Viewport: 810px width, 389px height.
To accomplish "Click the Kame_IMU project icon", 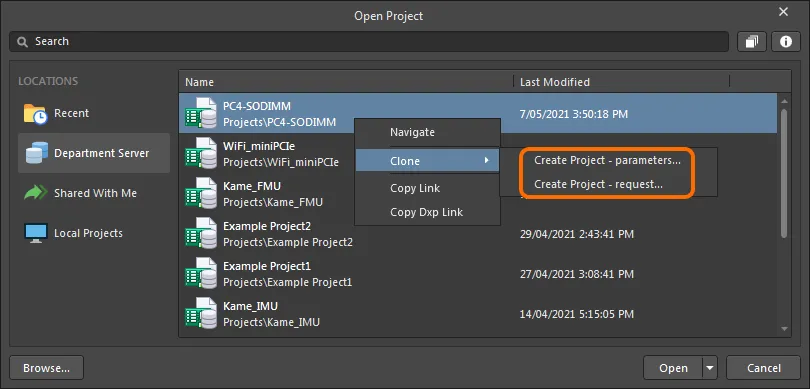I will [x=201, y=314].
